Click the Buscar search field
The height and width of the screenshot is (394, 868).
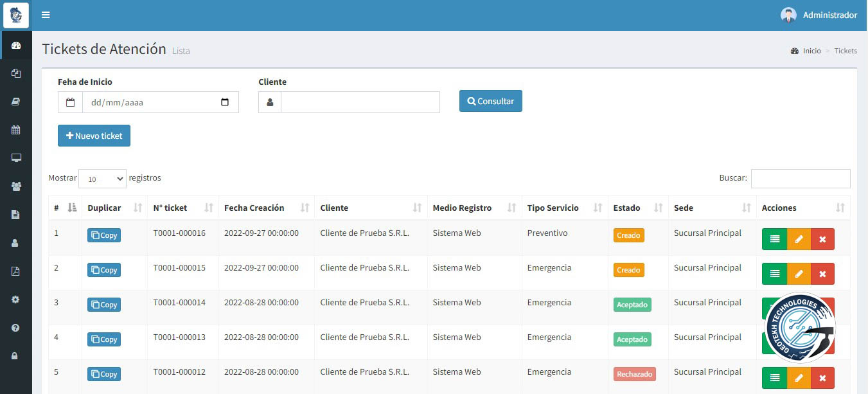pos(800,178)
